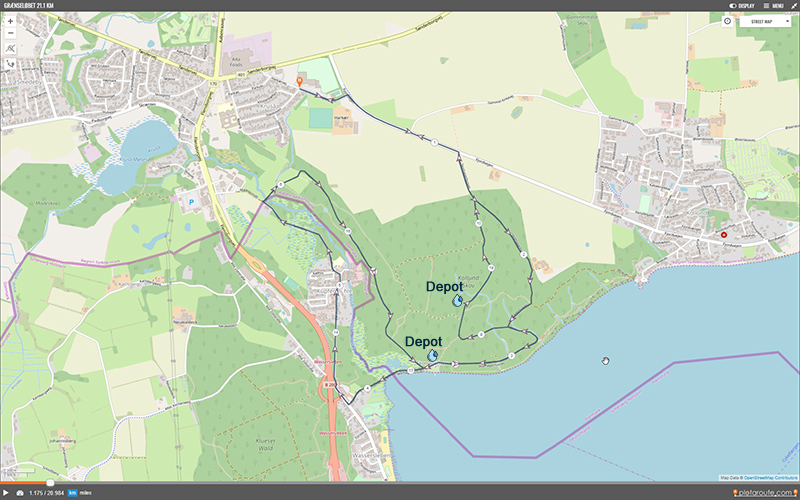This screenshot has width=800, height=500.
Task: Select the upper Depot water marker
Action: point(457,299)
